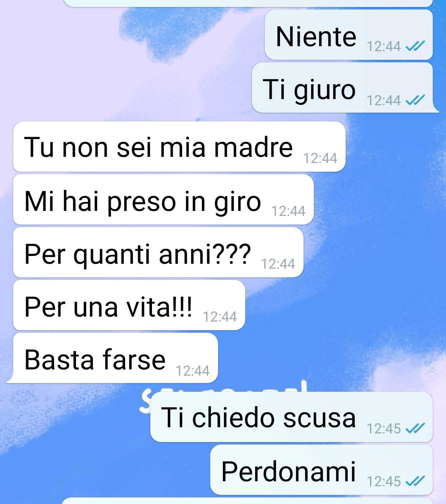Tap the 12:44 timestamp on "Tu non sei mia madre"
The height and width of the screenshot is (504, 446).
[320, 158]
